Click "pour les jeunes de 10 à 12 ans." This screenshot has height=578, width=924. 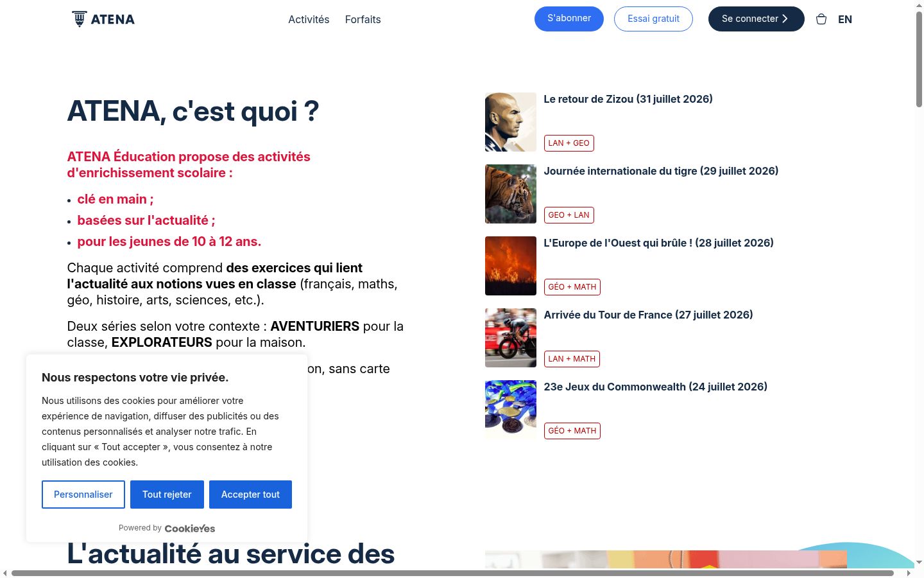169,241
